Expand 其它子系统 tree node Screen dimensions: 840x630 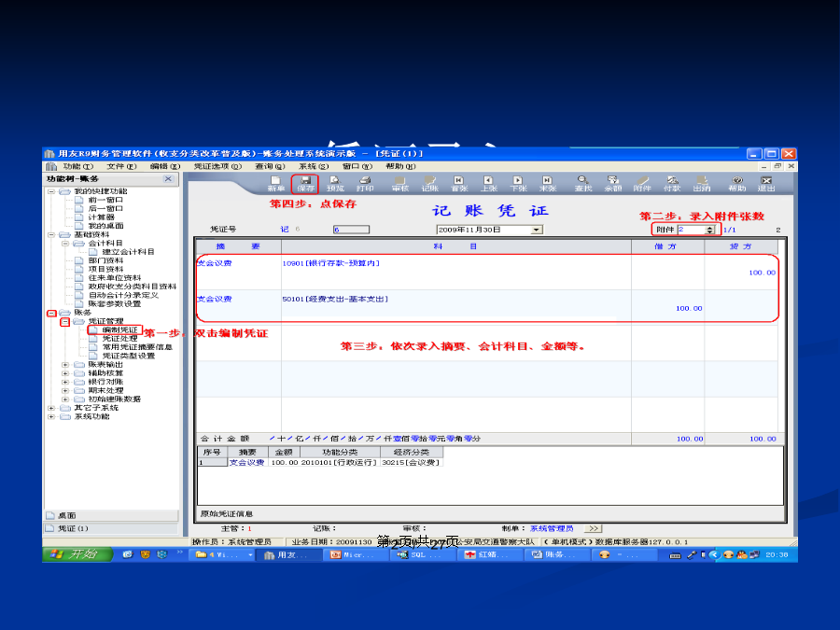click(51, 408)
